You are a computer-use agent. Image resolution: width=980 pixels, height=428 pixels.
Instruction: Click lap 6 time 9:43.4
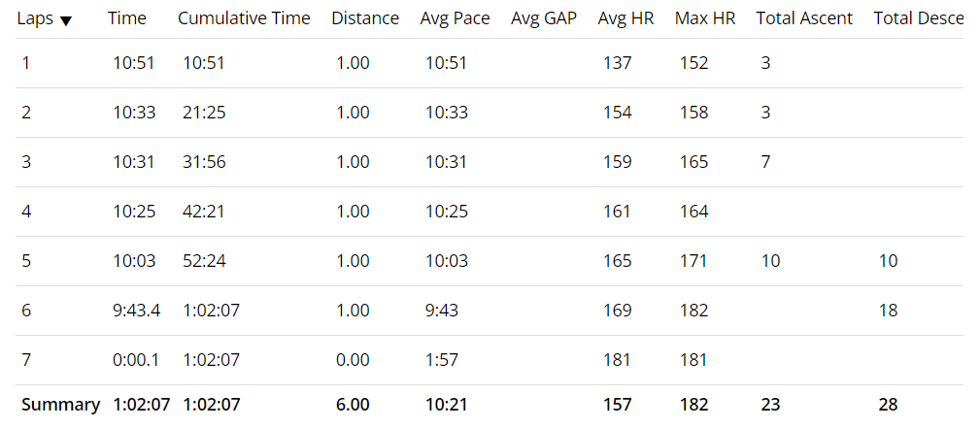[138, 311]
